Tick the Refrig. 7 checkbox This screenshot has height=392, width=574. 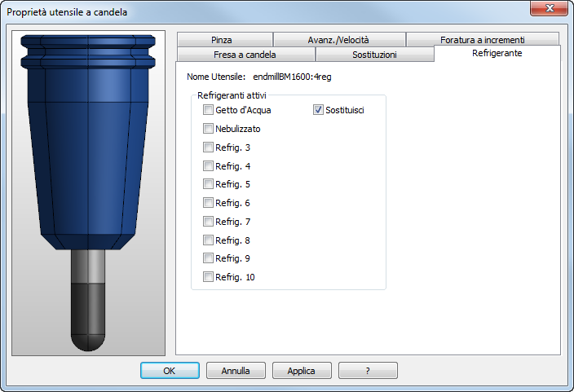click(x=208, y=221)
